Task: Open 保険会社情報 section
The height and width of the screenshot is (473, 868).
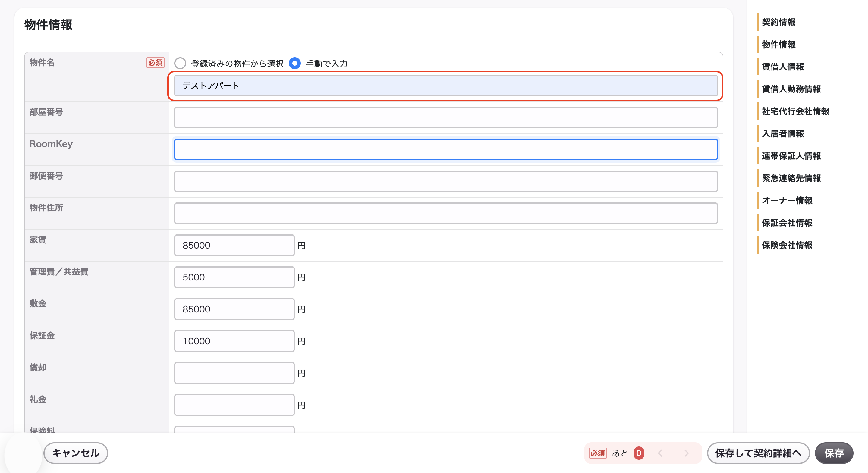Action: (787, 245)
